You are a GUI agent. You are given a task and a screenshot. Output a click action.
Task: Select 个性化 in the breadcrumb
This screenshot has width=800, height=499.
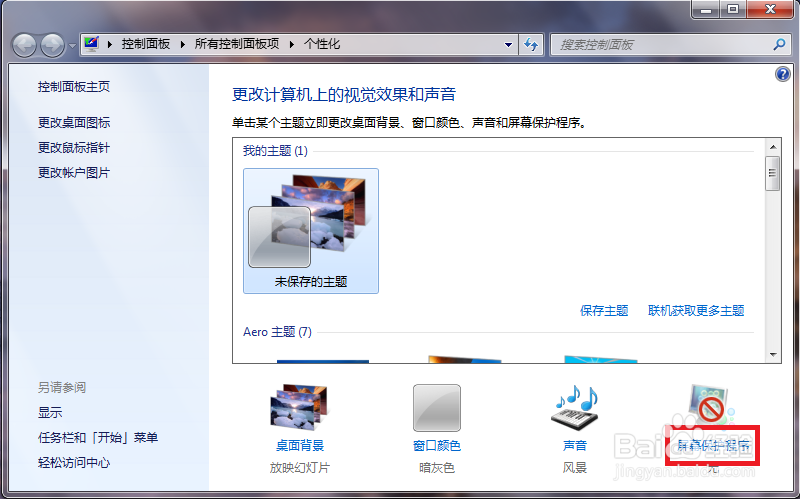click(321, 44)
